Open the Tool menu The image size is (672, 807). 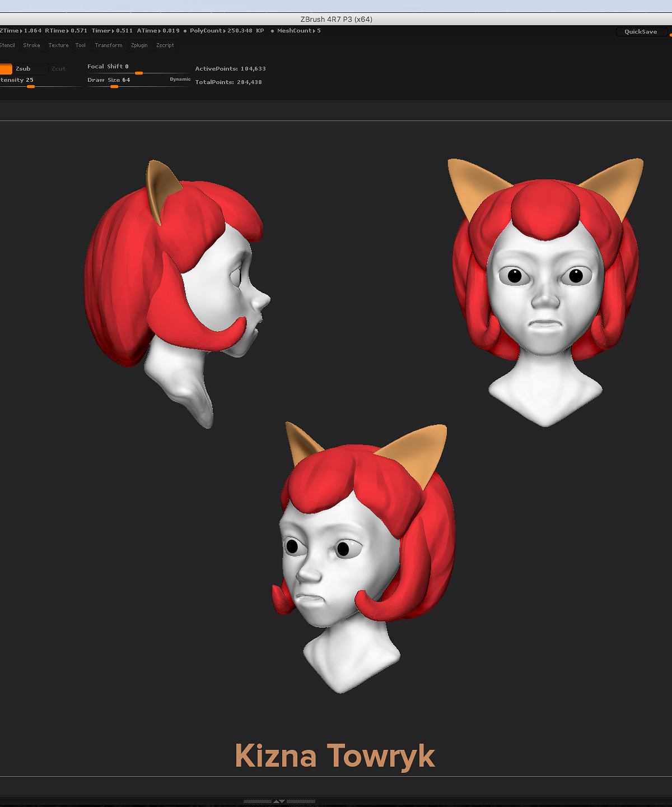[x=81, y=45]
